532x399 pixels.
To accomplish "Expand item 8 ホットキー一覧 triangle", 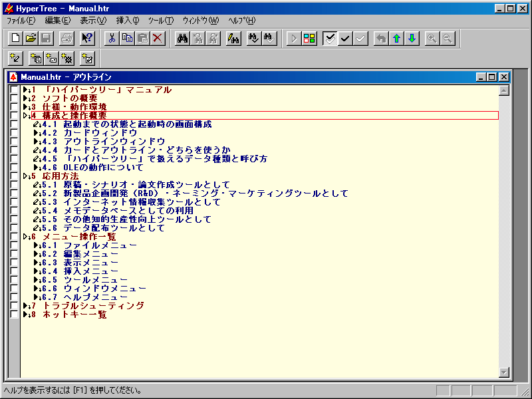I will tap(25, 315).
